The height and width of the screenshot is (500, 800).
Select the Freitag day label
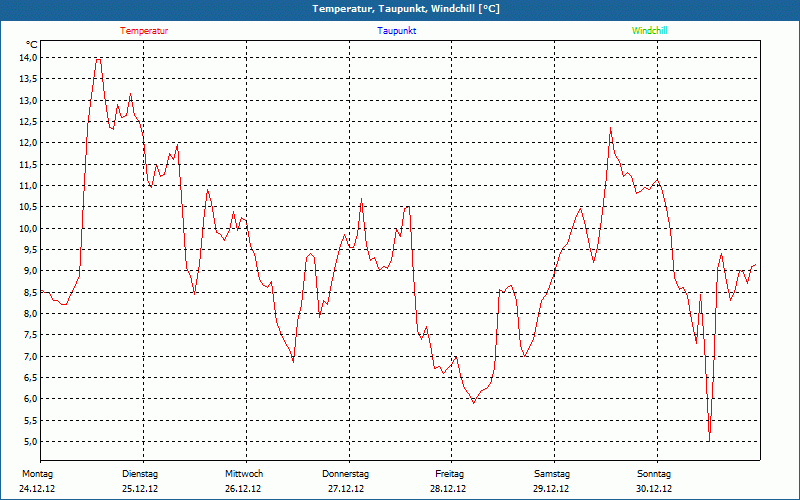point(449,474)
